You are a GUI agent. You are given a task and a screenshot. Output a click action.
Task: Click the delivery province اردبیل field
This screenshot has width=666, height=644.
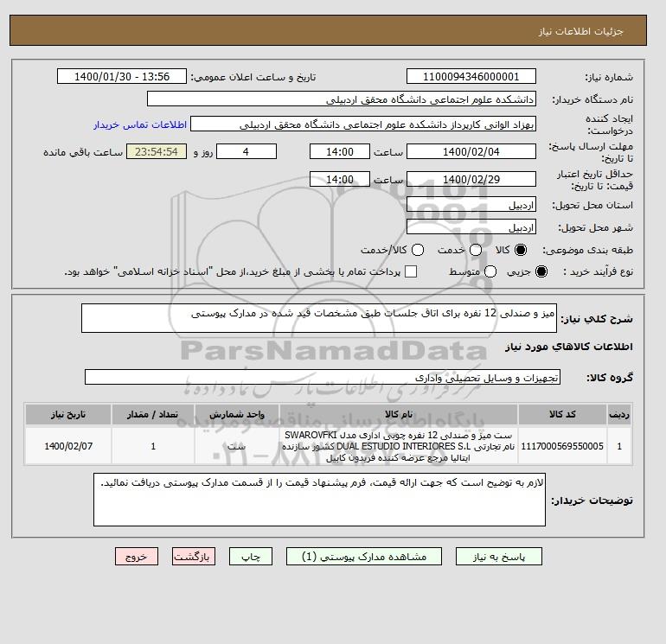click(x=471, y=205)
